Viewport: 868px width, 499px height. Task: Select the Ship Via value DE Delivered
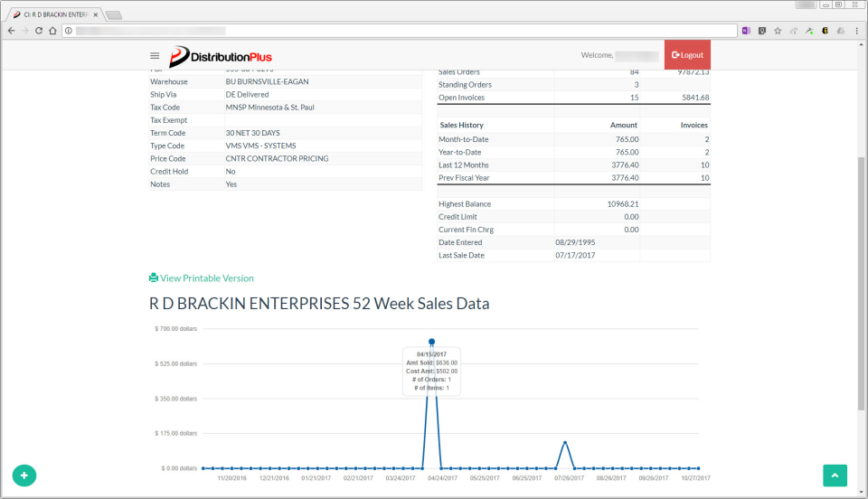click(247, 95)
